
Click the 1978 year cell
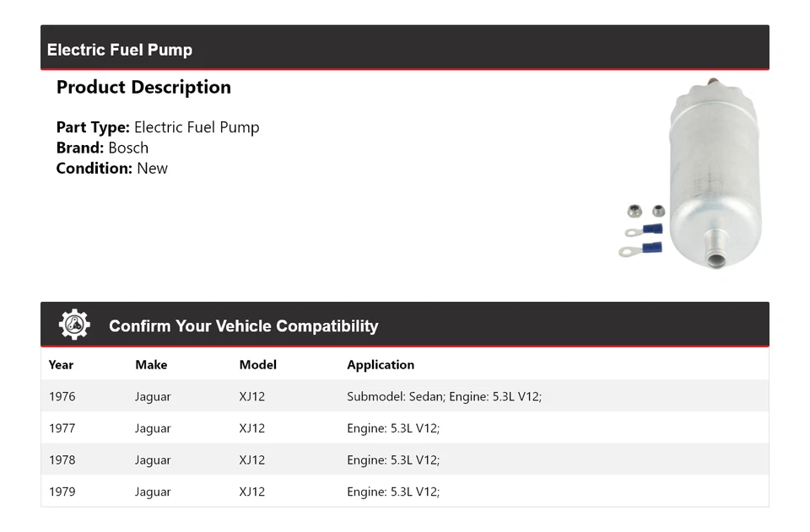click(x=62, y=460)
